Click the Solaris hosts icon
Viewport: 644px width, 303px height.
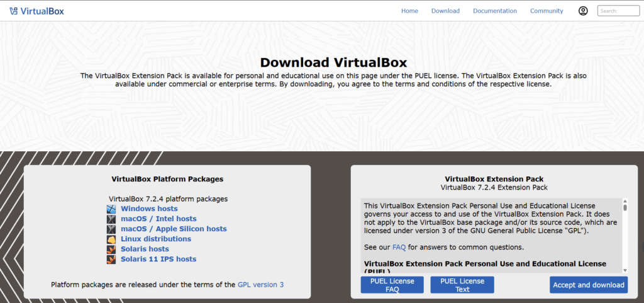click(111, 249)
